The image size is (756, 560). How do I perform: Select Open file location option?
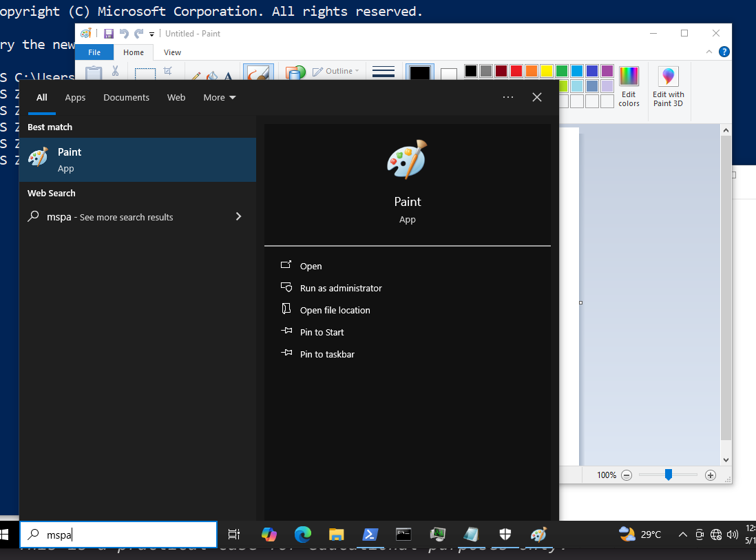click(x=335, y=310)
